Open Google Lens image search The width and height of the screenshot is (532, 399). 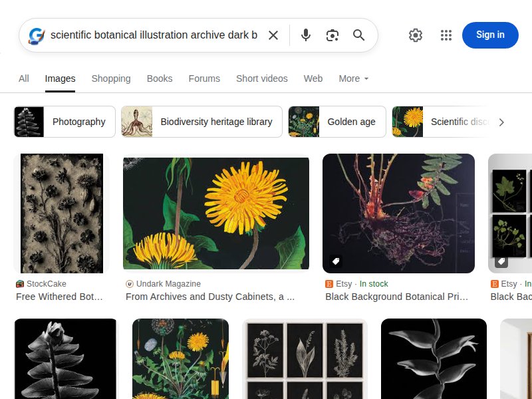[x=332, y=35]
